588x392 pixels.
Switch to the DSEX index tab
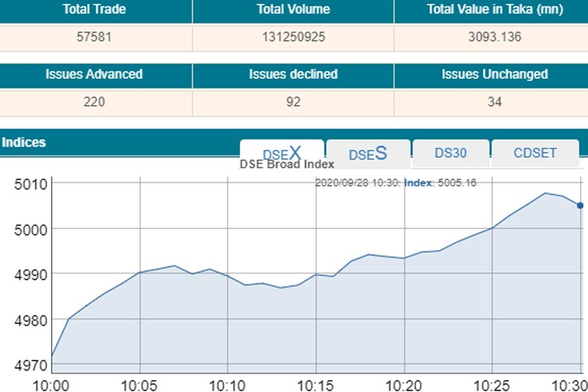tap(282, 153)
